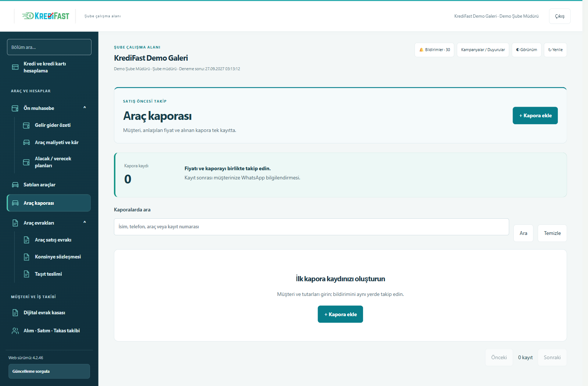The height and width of the screenshot is (386, 588).
Task: Open Alım · Satım · Takas takibi
Action: [49, 331]
